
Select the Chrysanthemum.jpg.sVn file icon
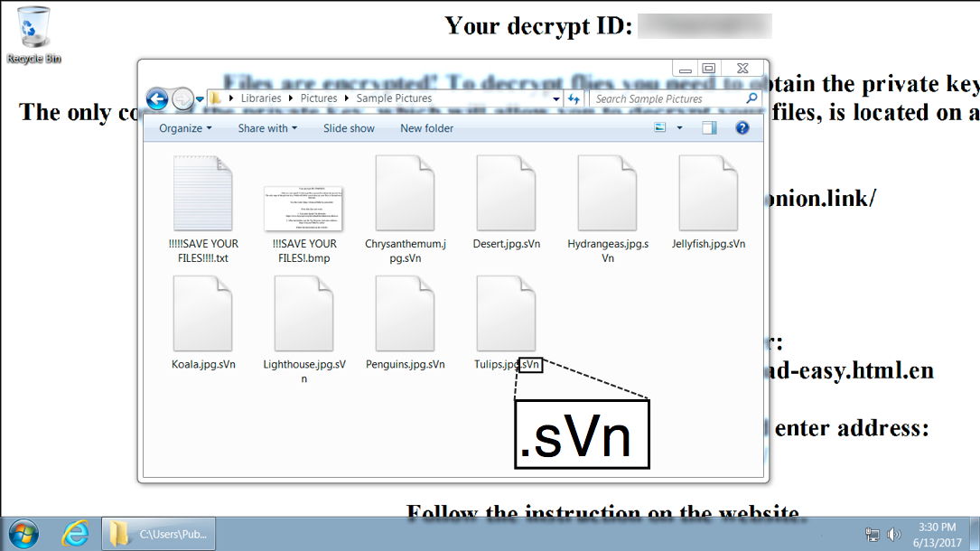[405, 193]
